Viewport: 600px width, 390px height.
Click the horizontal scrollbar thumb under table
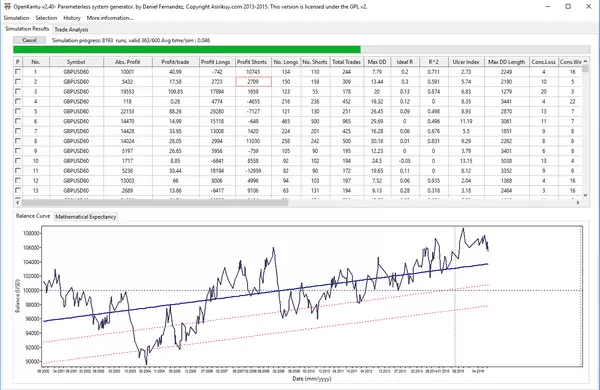pyautogui.click(x=155, y=202)
